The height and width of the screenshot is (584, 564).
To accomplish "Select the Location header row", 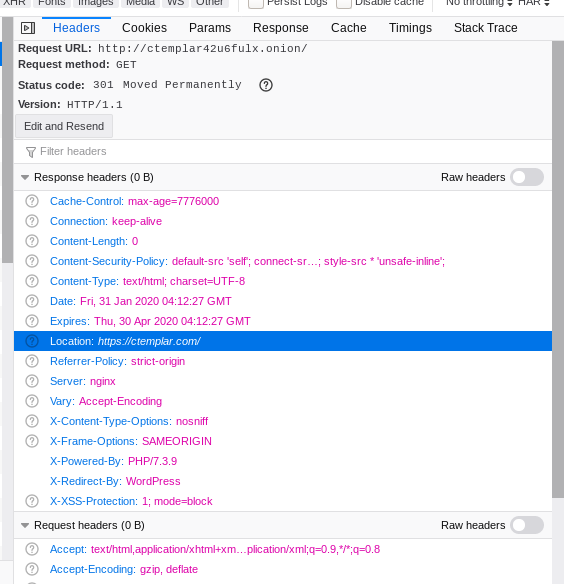I will click(283, 341).
